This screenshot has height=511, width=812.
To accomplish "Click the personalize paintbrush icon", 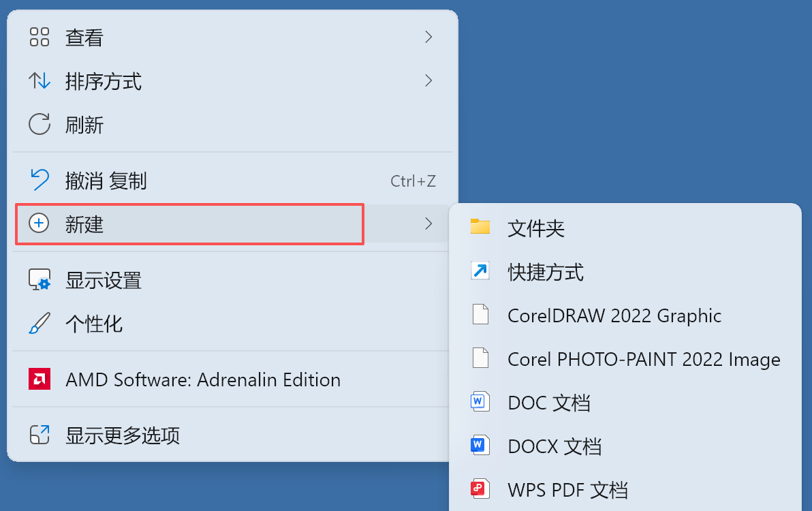I will [40, 324].
